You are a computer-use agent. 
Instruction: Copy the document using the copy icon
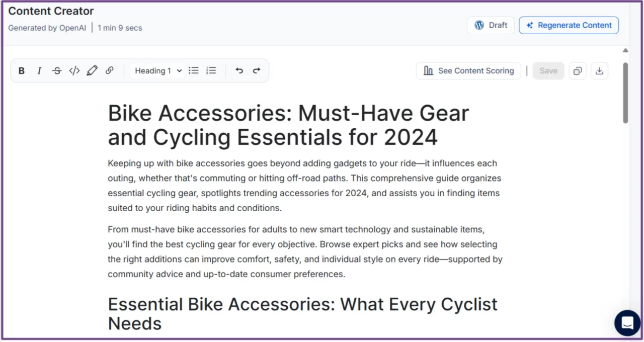point(577,70)
